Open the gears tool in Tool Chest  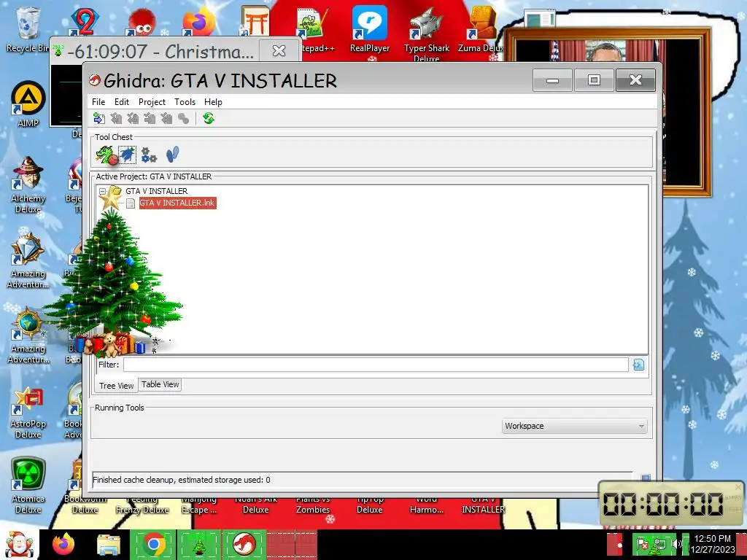coord(149,155)
